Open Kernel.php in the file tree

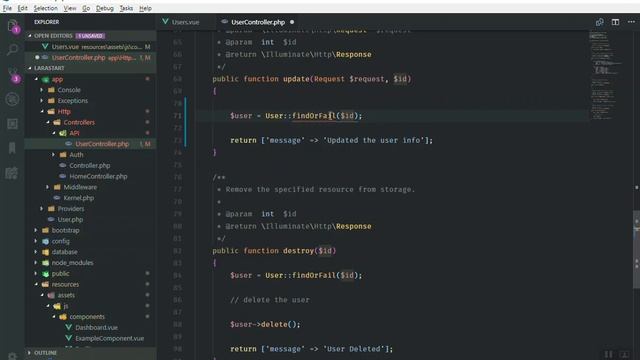90,198
